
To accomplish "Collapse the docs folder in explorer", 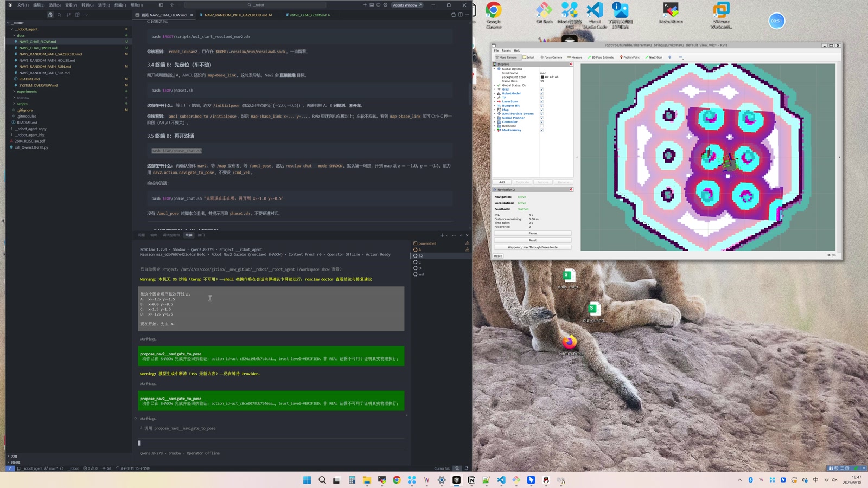I will point(21,35).
